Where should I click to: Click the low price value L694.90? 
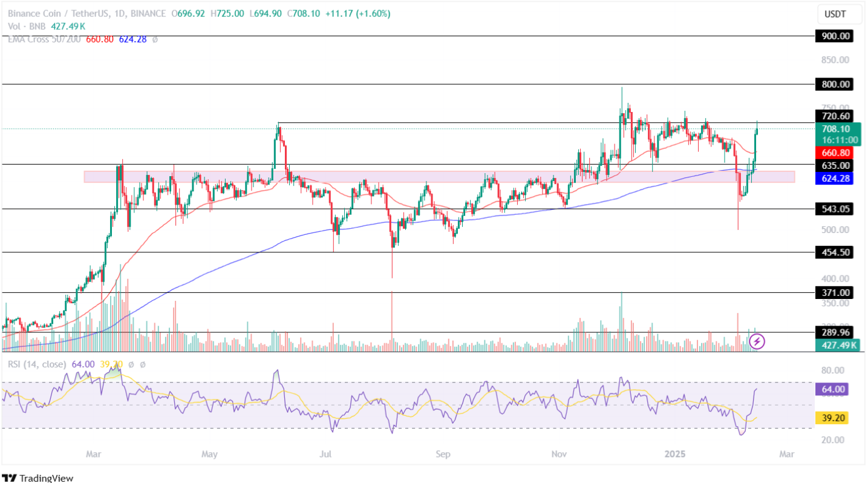266,13
